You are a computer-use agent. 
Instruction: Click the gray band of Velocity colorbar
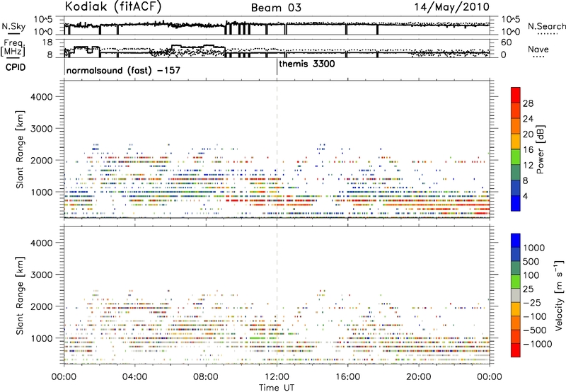pos(516,295)
